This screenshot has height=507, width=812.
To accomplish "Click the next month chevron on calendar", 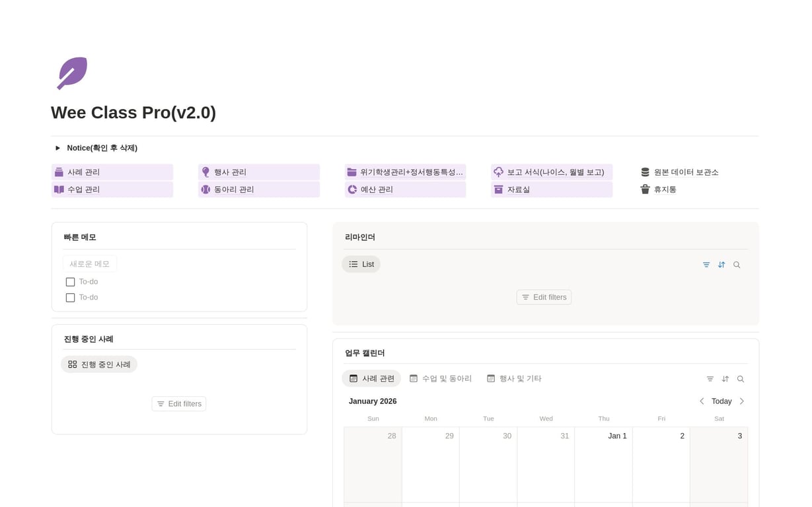I will tap(741, 401).
